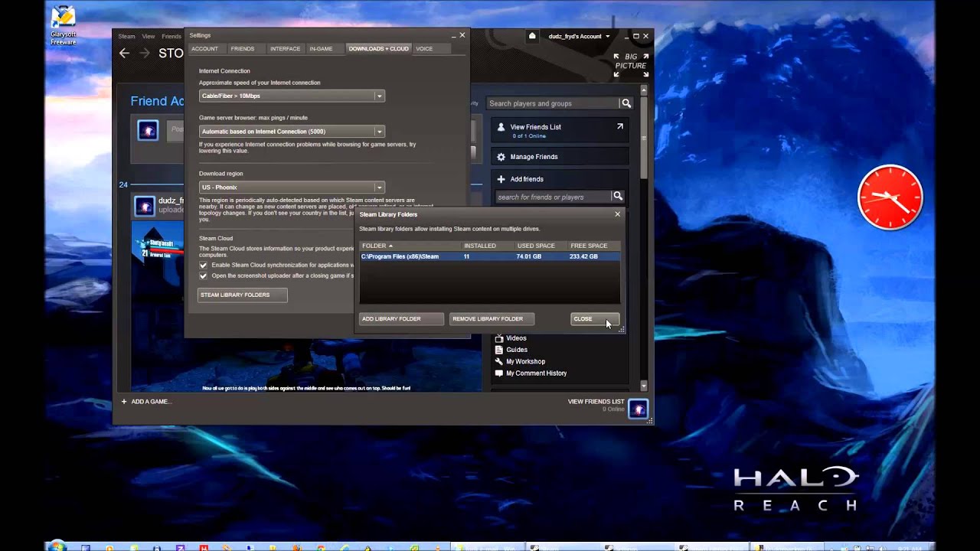Click the Steam forward navigation arrow
The width and height of the screenshot is (980, 551).
[x=144, y=53]
